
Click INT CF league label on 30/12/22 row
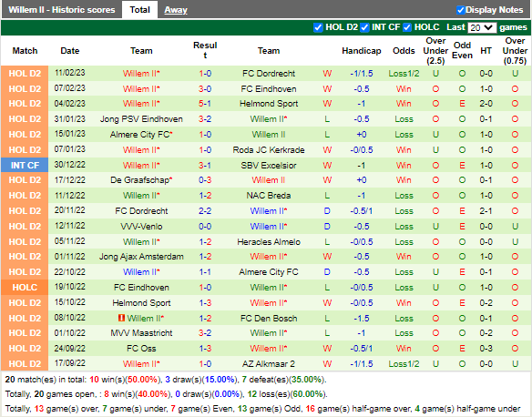[25, 165]
